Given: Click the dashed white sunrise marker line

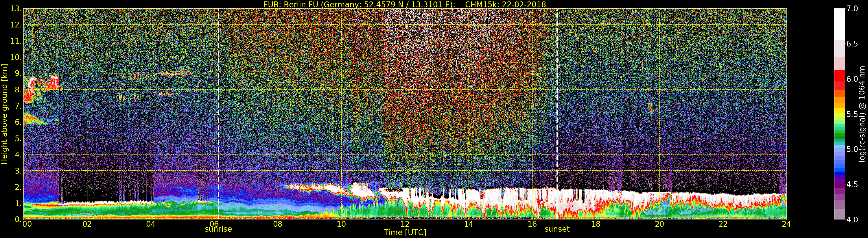Looking at the screenshot, I should coord(218,114).
